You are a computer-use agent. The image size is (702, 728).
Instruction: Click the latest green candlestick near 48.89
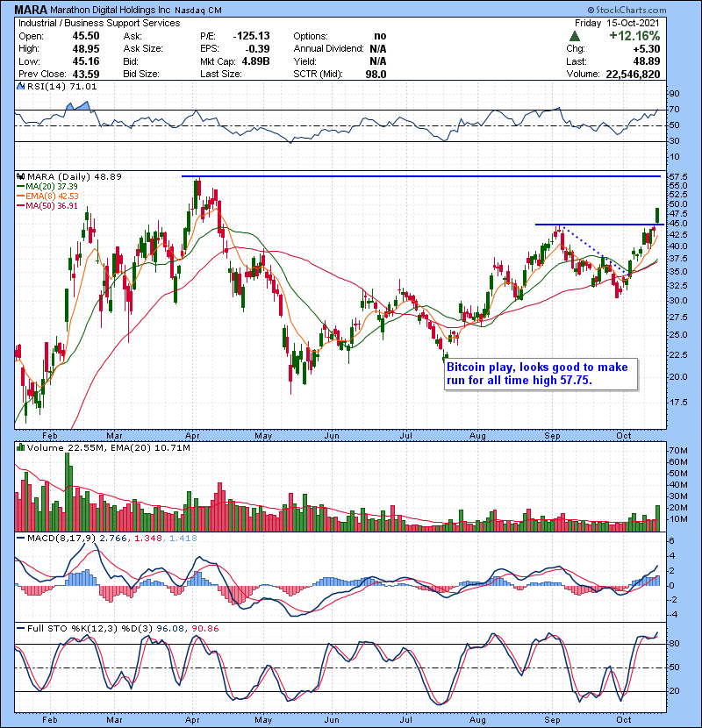[x=657, y=216]
